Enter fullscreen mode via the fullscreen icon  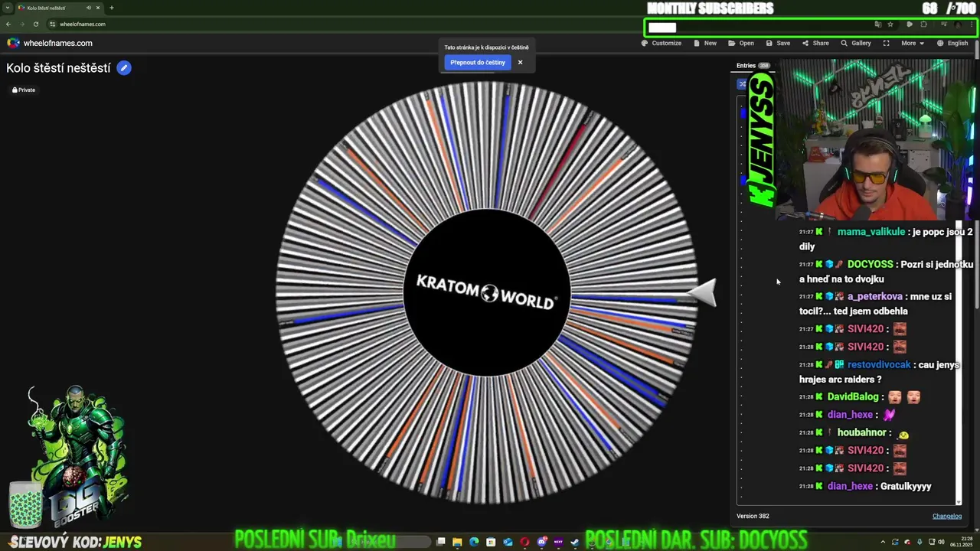pyautogui.click(x=886, y=43)
